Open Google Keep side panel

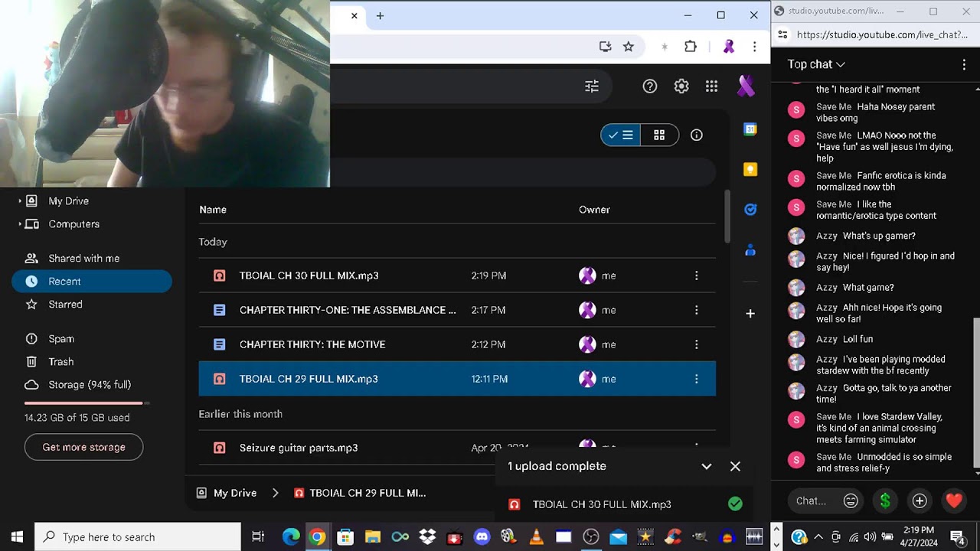pyautogui.click(x=750, y=169)
